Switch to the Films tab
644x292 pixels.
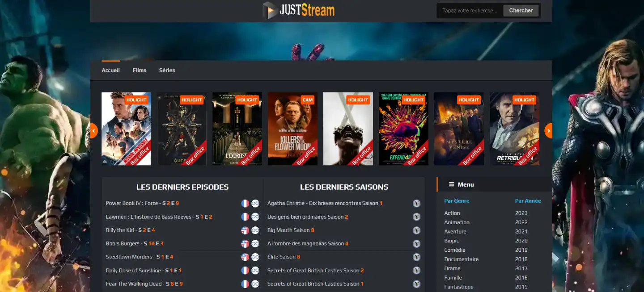(139, 70)
